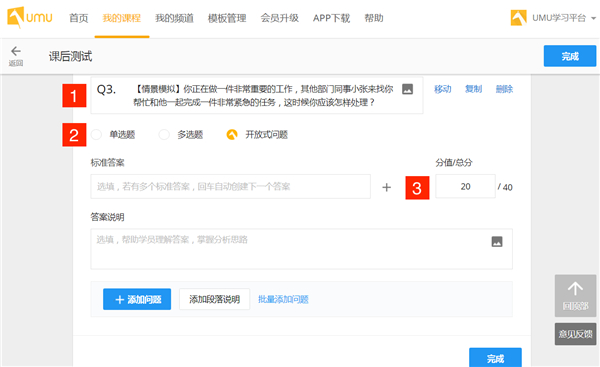This screenshot has height=367, width=600.
Task: Click 添加问题 blue button
Action: 137,299
